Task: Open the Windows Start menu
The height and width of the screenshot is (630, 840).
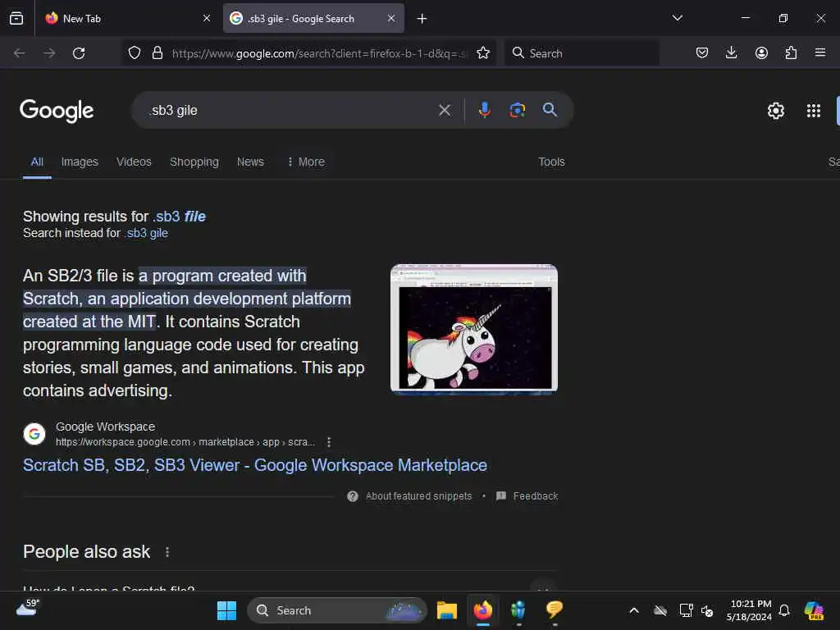Action: (x=226, y=610)
